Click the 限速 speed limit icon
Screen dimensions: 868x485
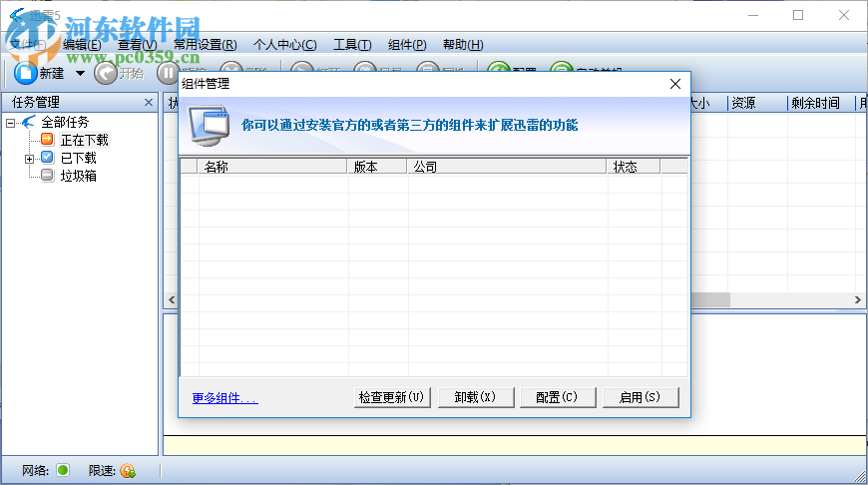pos(128,471)
